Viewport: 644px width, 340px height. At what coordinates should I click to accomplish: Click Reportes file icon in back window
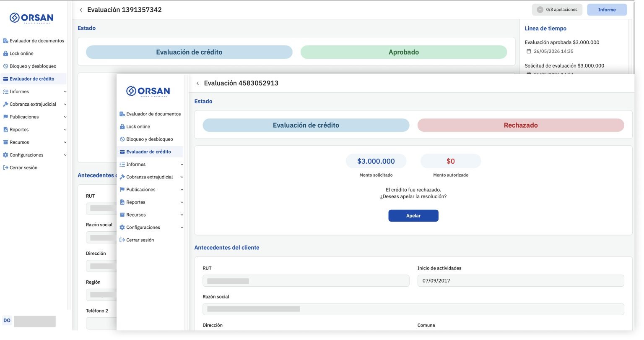click(5, 129)
